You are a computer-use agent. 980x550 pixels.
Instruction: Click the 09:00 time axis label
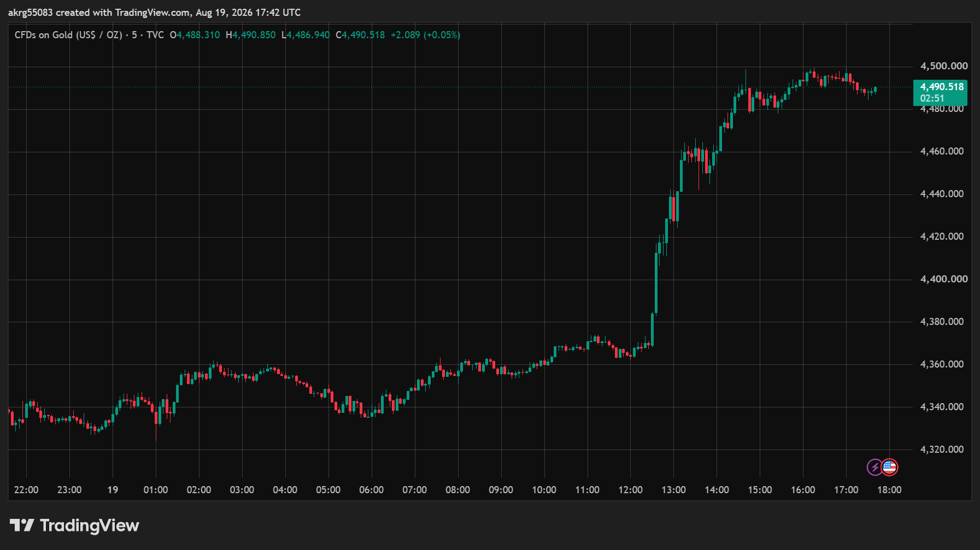point(501,490)
